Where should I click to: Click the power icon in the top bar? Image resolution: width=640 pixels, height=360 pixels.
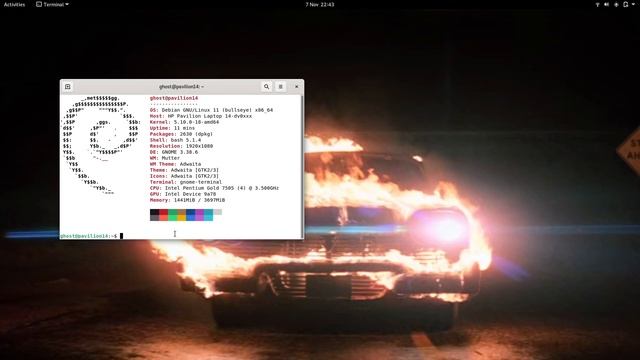(x=626, y=4)
